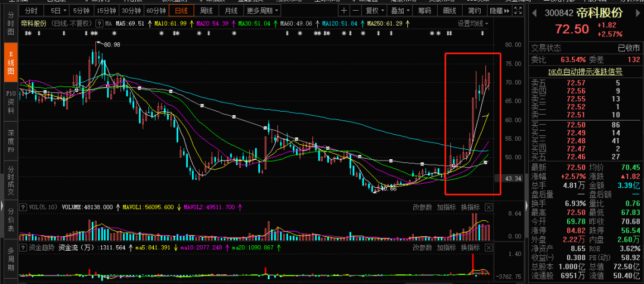Click 筹码 toolbar button

click(425, 11)
